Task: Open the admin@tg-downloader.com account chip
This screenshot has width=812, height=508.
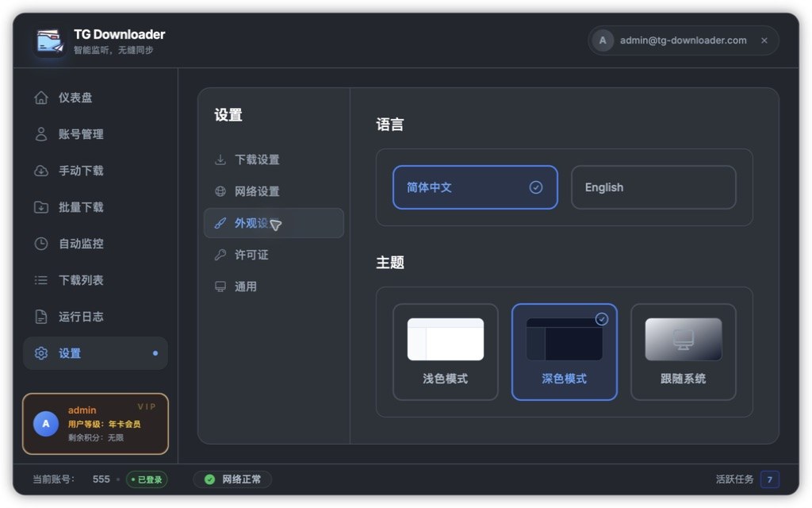Action: pyautogui.click(x=683, y=40)
